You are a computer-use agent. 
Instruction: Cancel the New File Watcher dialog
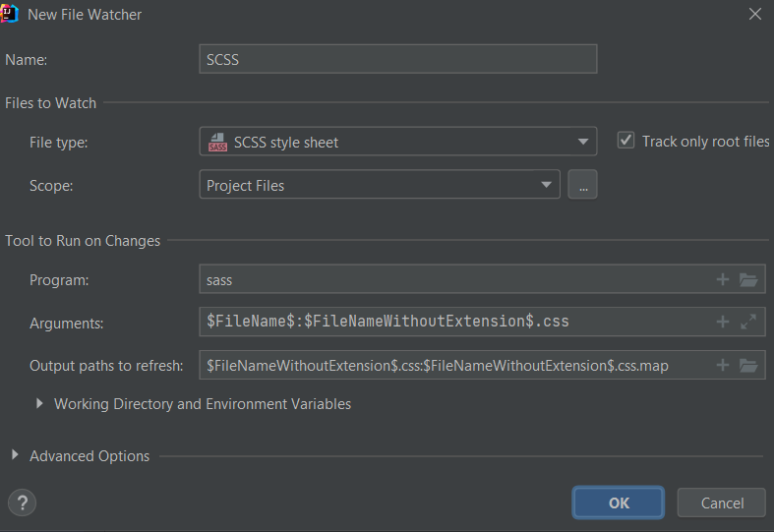coord(722,502)
